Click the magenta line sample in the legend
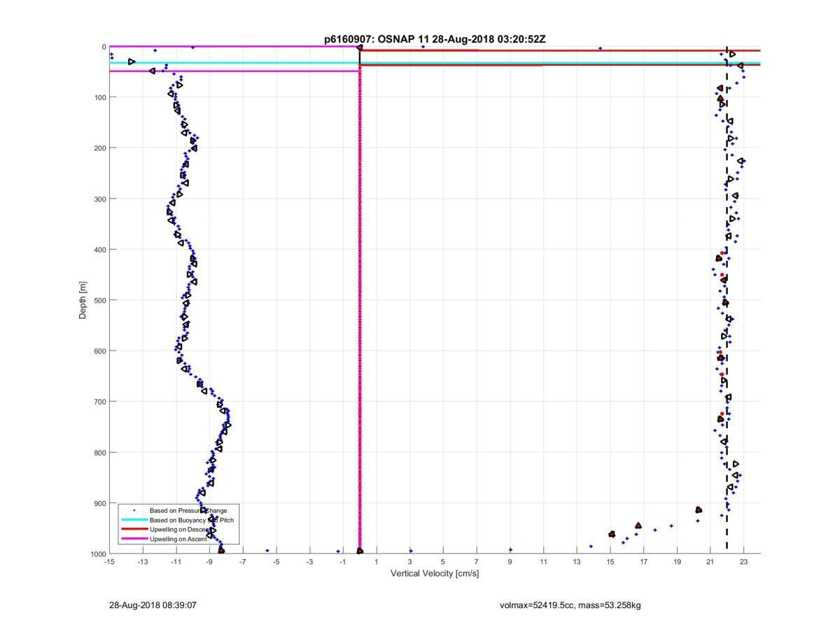This screenshot has width=840, height=622. click(133, 539)
